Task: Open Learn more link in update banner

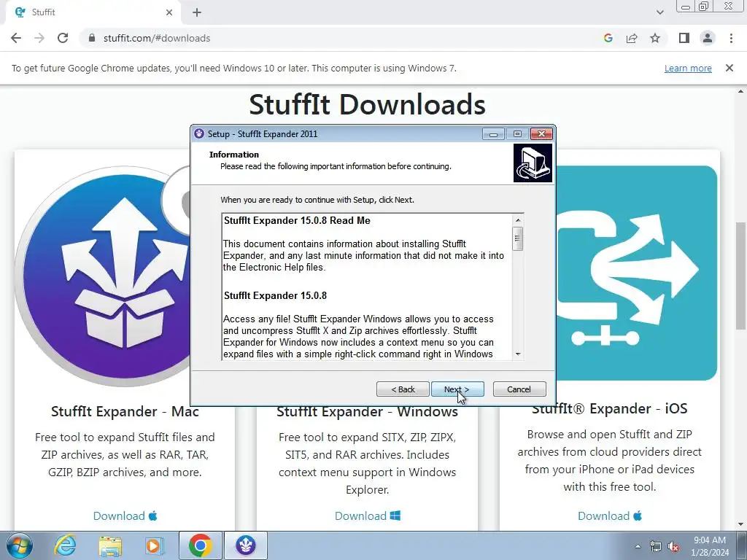Action: click(x=688, y=68)
